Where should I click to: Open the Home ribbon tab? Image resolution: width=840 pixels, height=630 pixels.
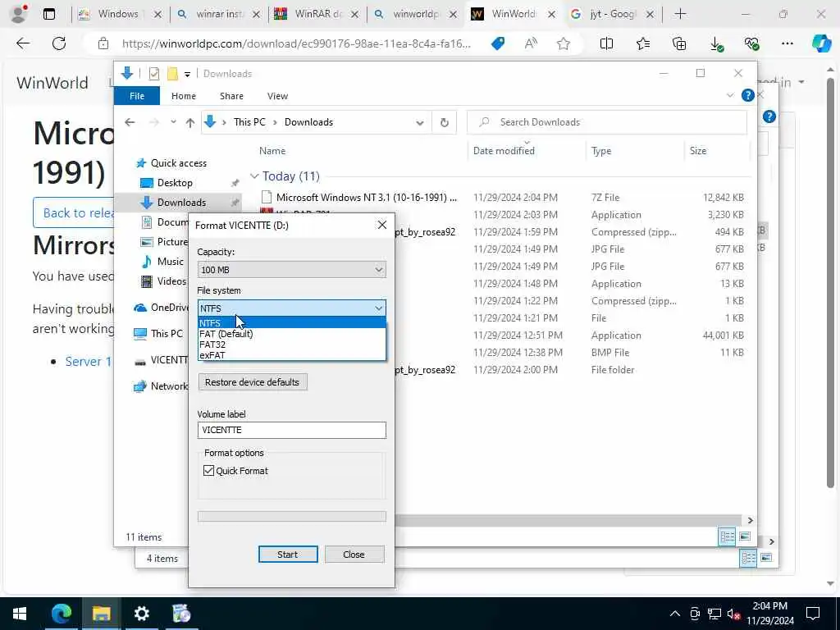coord(183,96)
